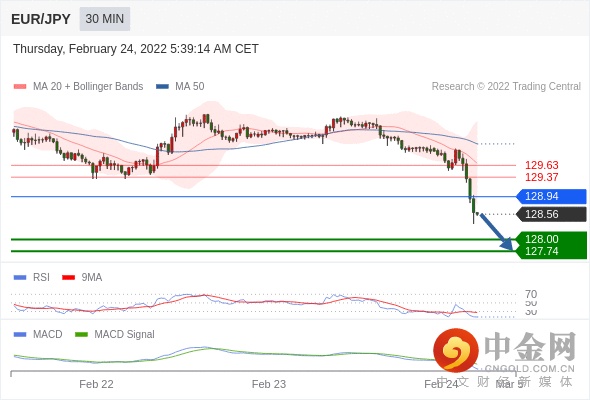
Task: Click the black 128.56 current price tag
Action: pyautogui.click(x=551, y=214)
